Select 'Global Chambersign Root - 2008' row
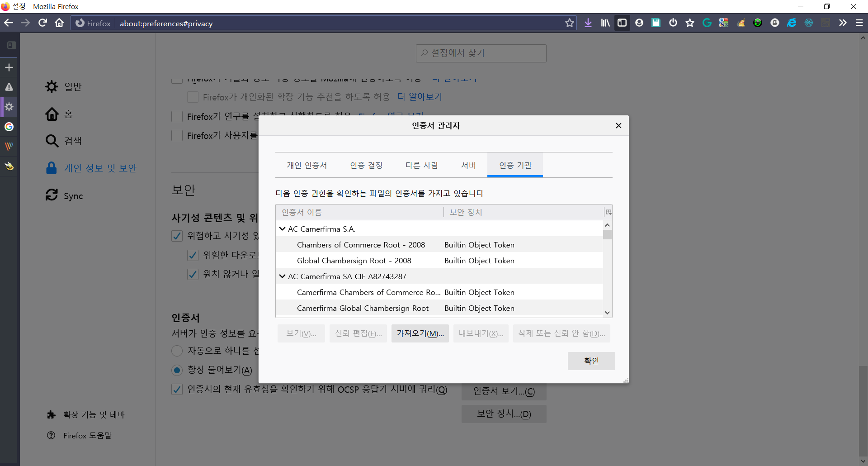Viewport: 868px width, 466px height. (439, 261)
